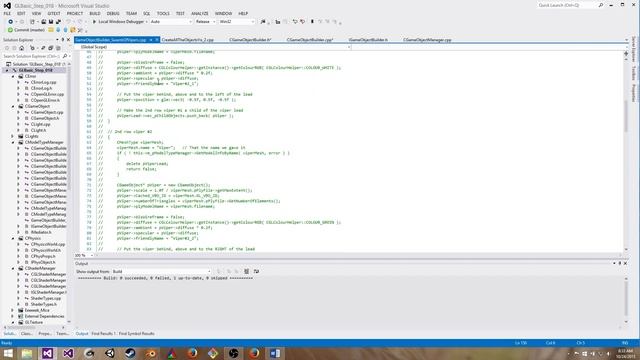Select ShaderTypes.cpp in Solution Explorer

point(46,298)
